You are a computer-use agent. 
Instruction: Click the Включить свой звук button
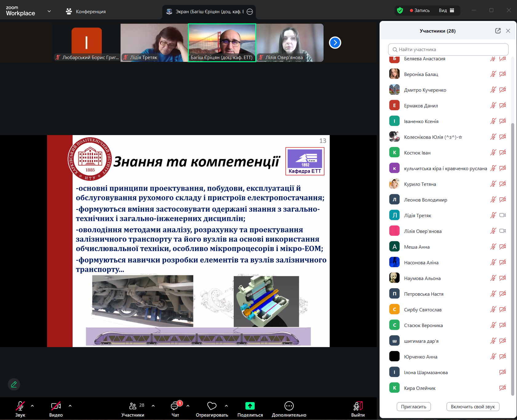tap(472, 407)
